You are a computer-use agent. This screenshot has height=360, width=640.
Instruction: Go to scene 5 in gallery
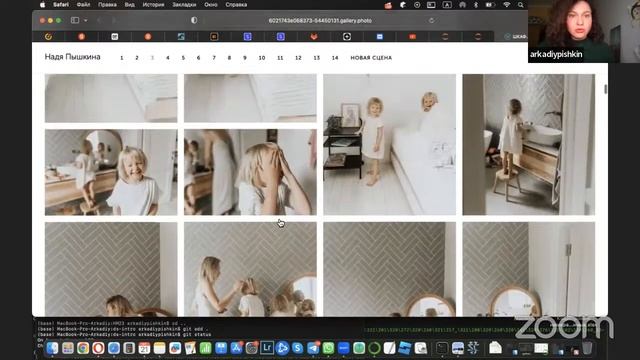(183, 58)
